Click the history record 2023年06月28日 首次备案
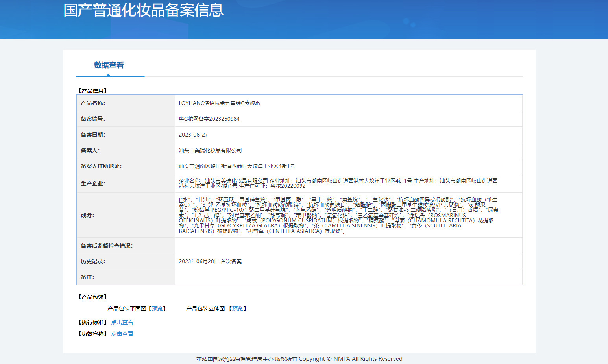 point(210,261)
